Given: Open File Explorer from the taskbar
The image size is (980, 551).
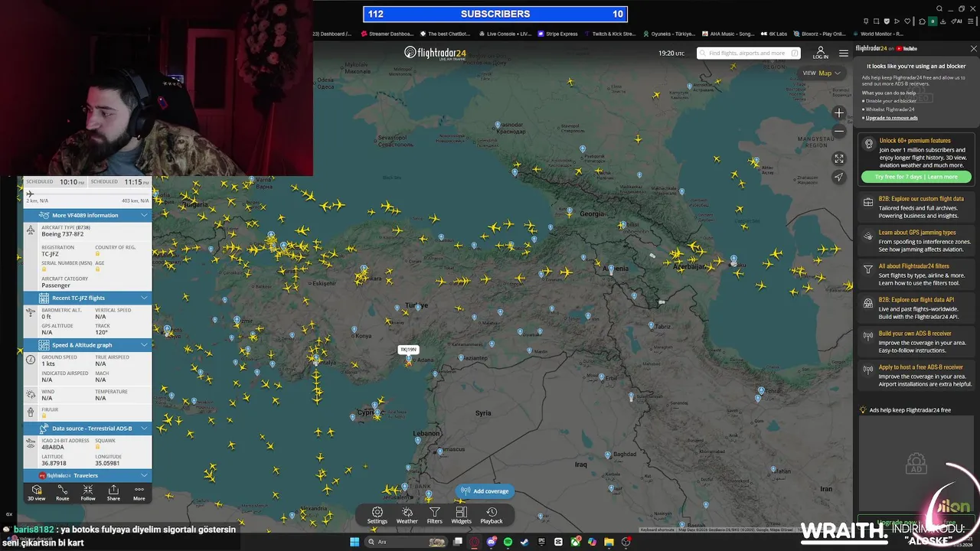Looking at the screenshot, I should click(609, 542).
